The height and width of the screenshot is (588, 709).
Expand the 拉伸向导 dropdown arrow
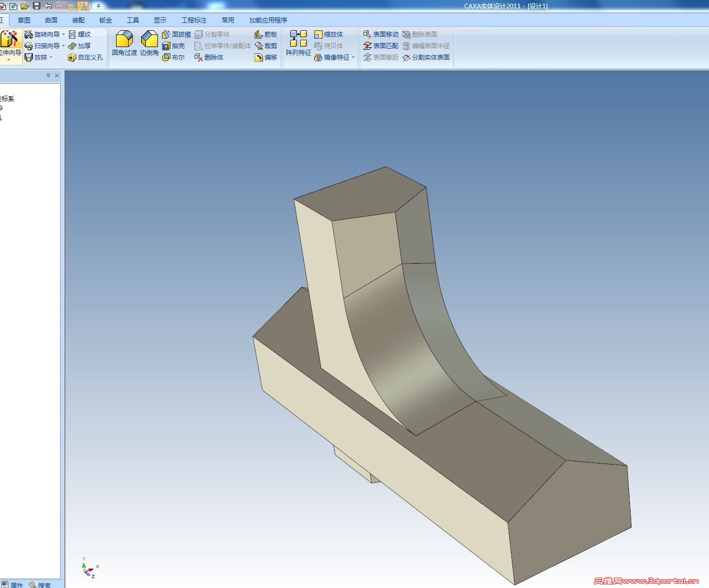9,61
